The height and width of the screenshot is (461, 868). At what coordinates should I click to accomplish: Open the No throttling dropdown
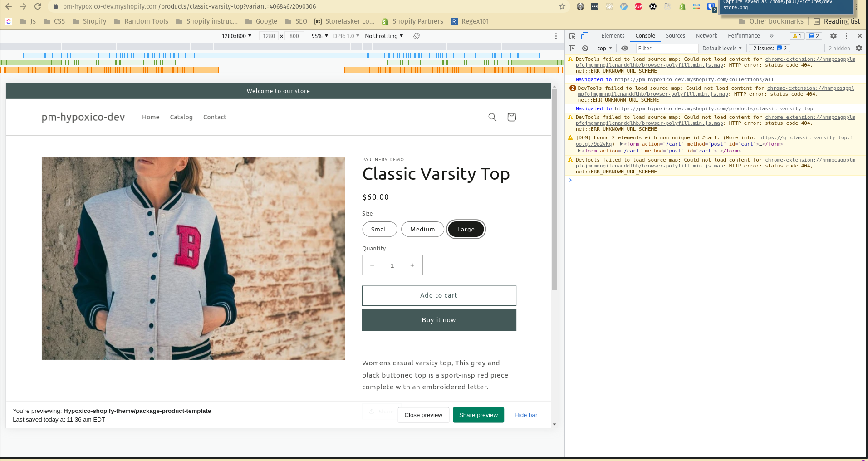click(x=383, y=36)
